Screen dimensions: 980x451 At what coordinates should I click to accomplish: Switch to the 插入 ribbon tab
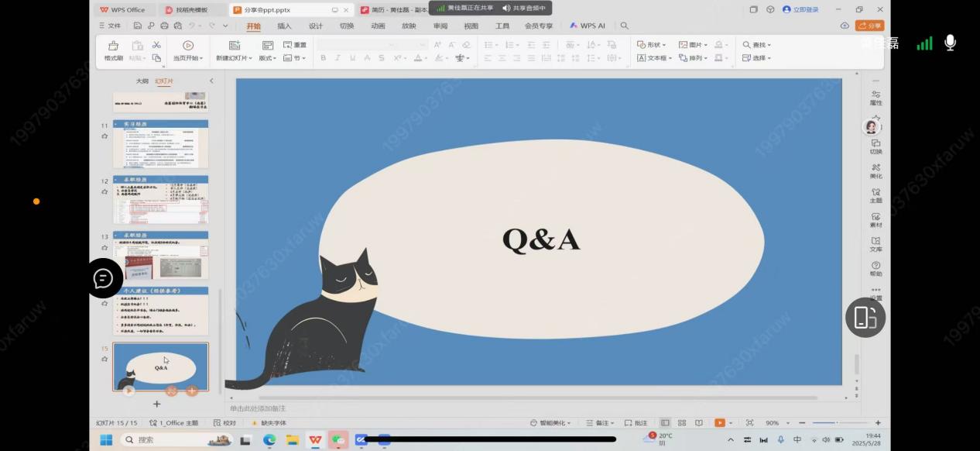point(284,26)
